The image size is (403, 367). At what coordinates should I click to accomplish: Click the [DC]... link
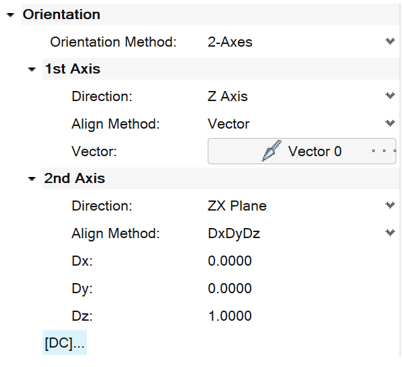65,343
